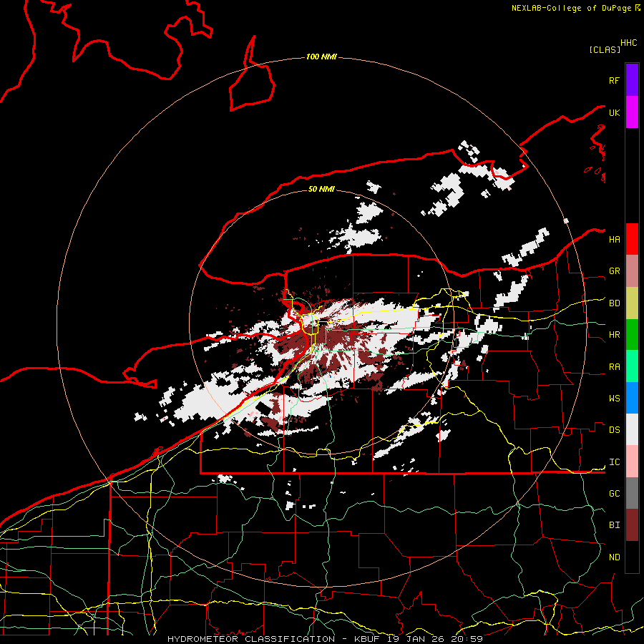Pick the WS blue legend swatch

632,398
